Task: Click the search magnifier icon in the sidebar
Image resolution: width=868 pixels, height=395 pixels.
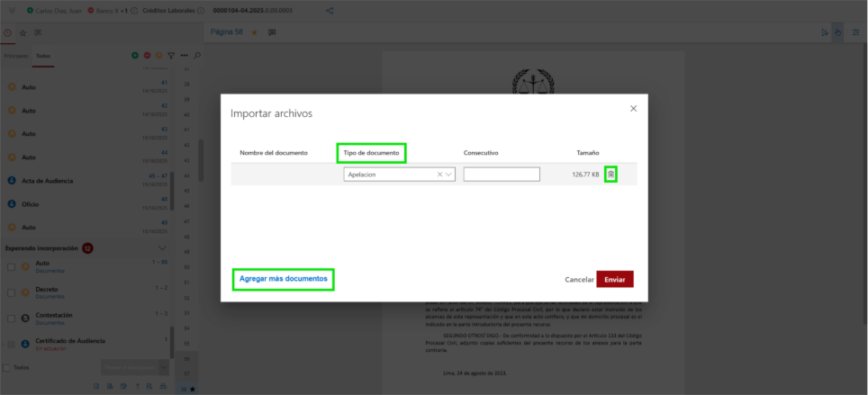Action: click(x=196, y=56)
